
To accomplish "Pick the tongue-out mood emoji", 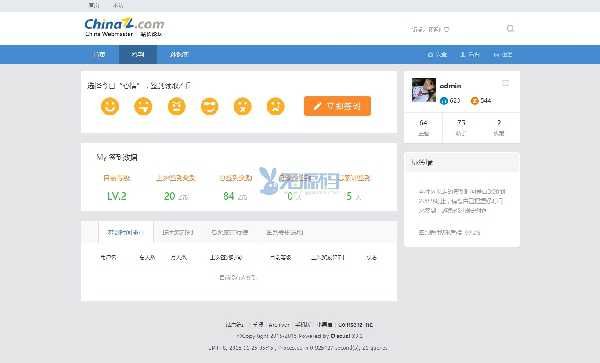I will click(x=143, y=106).
